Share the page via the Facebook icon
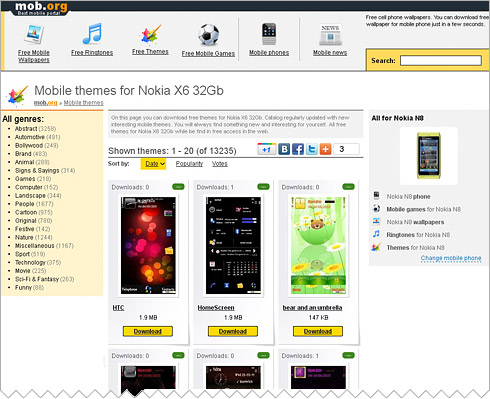The width and height of the screenshot is (490, 399). click(x=298, y=149)
